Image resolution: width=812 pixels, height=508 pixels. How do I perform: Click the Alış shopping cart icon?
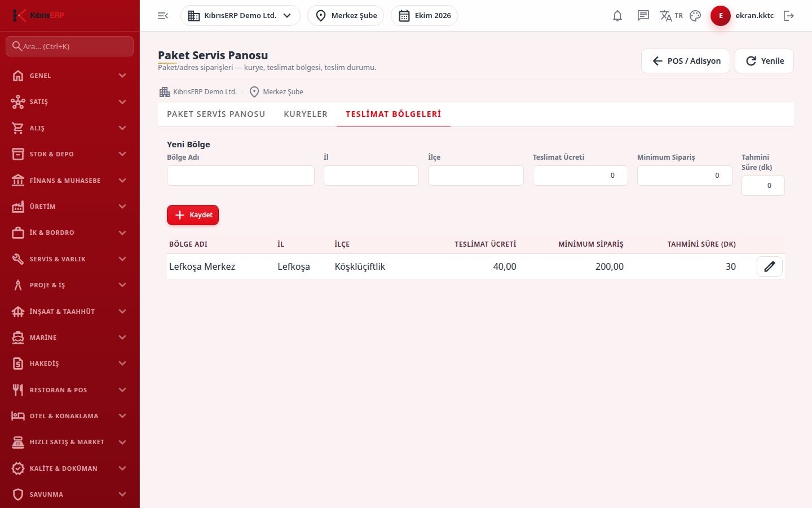pyautogui.click(x=18, y=128)
